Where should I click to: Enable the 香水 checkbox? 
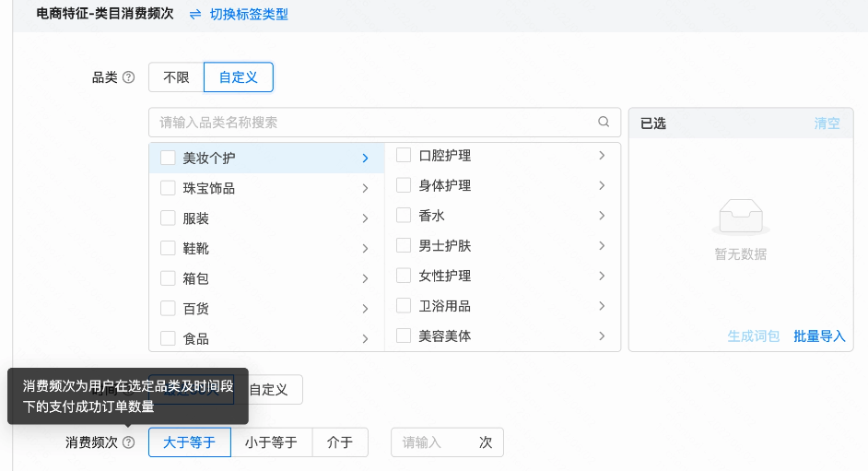404,215
